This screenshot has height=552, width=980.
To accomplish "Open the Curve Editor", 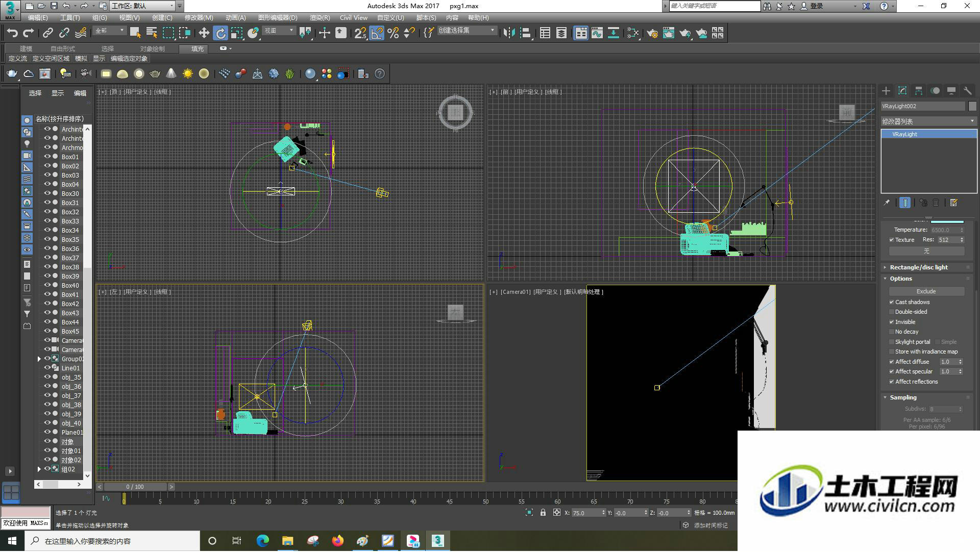I will (597, 33).
